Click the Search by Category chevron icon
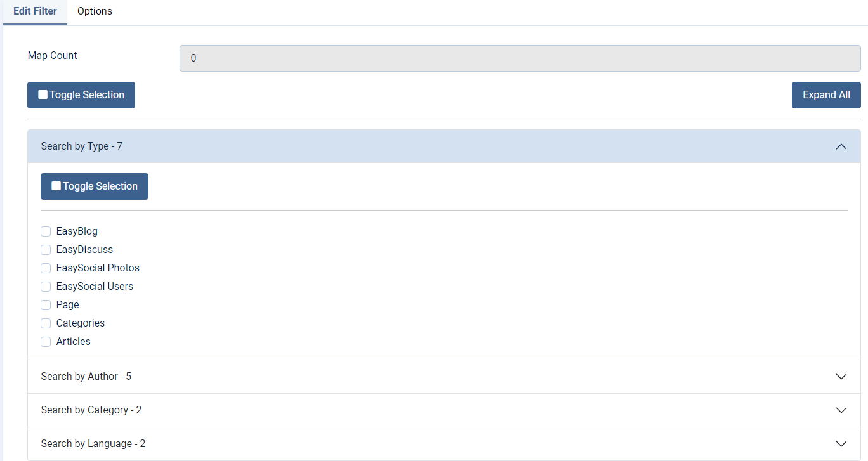Screen dimensions: 868x461 (841, 410)
